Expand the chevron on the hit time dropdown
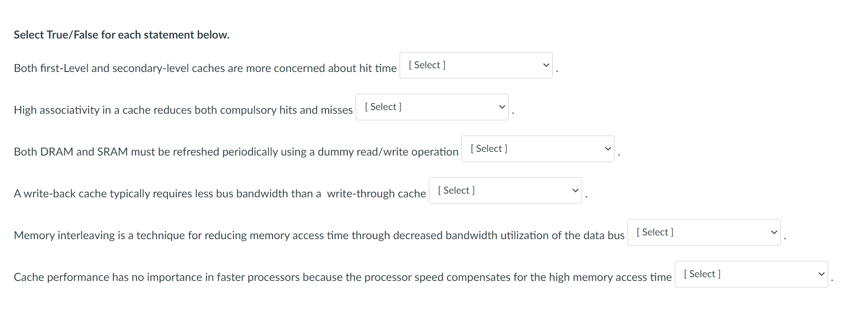868x332 pixels. coord(545,65)
